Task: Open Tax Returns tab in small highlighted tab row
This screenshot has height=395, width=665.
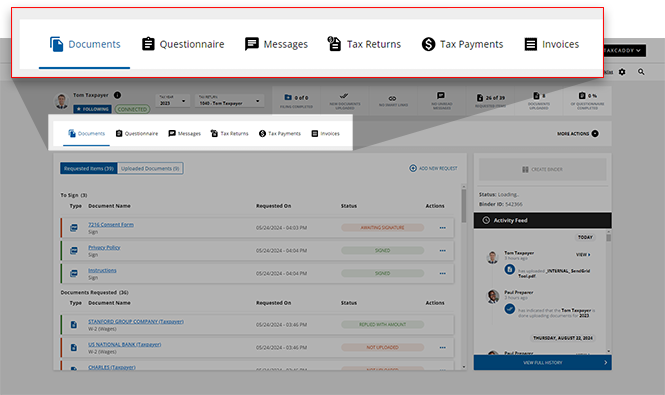Action: pos(229,133)
